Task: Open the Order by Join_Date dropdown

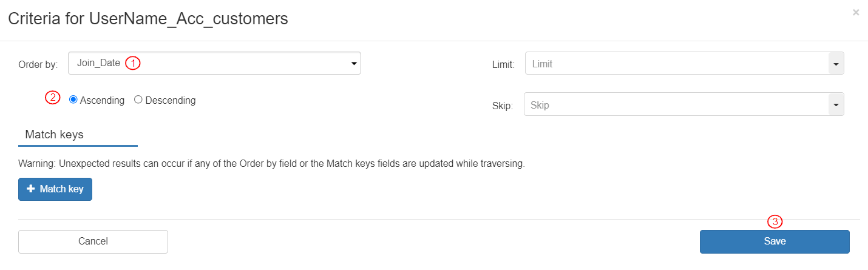Action: (214, 63)
